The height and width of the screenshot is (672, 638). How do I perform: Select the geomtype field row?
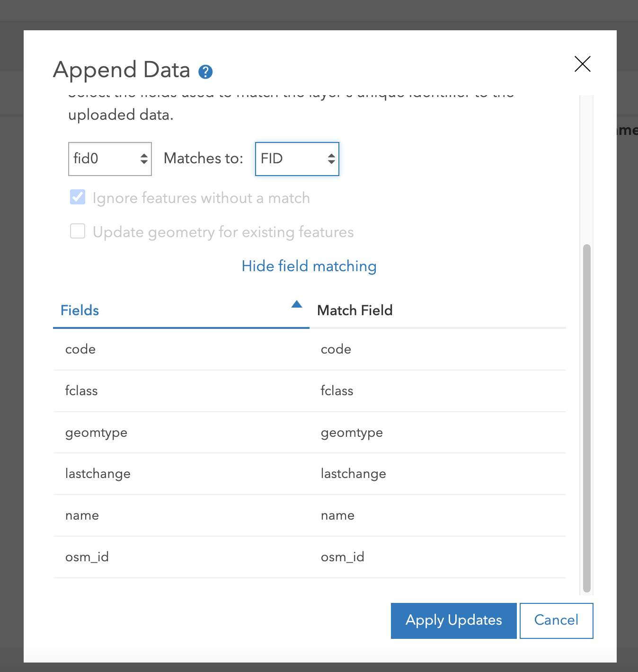coord(96,433)
